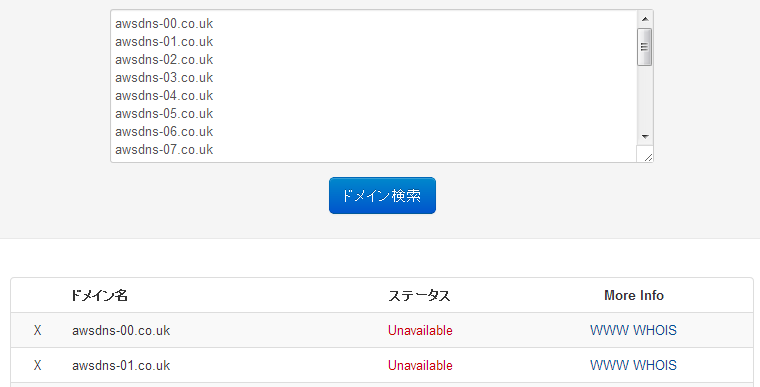
Task: Click the ドメイン検索 button
Action: tap(382, 195)
